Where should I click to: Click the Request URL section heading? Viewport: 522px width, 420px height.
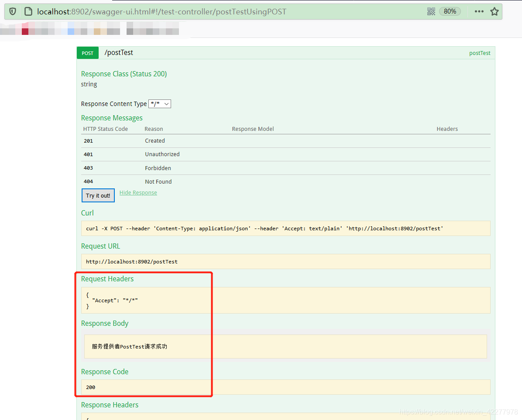pos(100,246)
